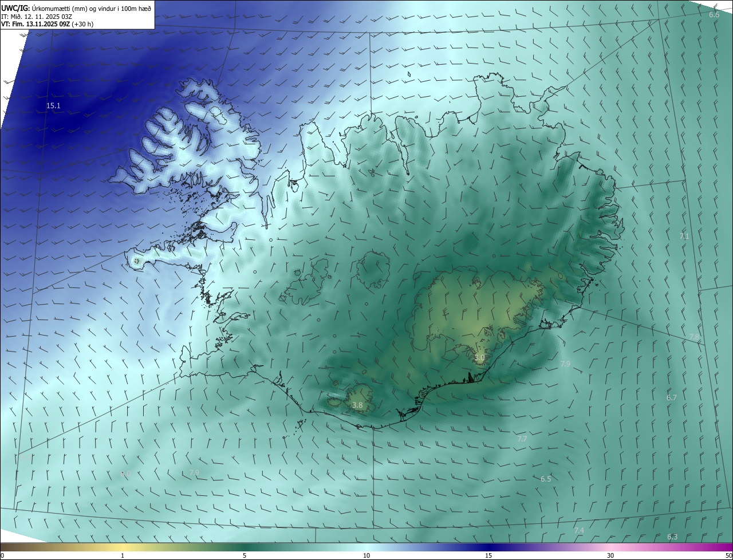The image size is (733, 560).
Task: Click the 7.9 label beside the 8.0 label
Action: click(x=194, y=472)
